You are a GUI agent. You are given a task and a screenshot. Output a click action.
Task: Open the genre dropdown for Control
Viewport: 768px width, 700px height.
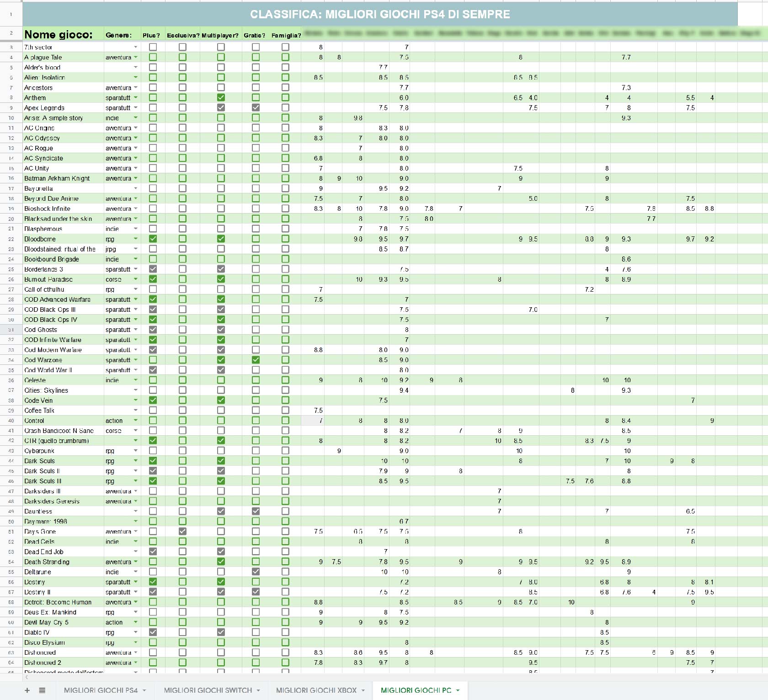pyautogui.click(x=136, y=421)
